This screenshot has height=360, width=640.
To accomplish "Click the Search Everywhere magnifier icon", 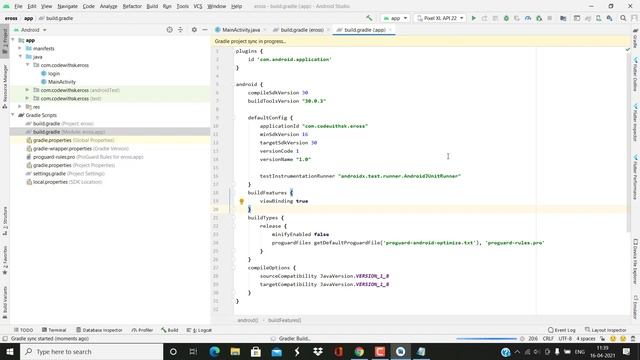I will pos(623,18).
